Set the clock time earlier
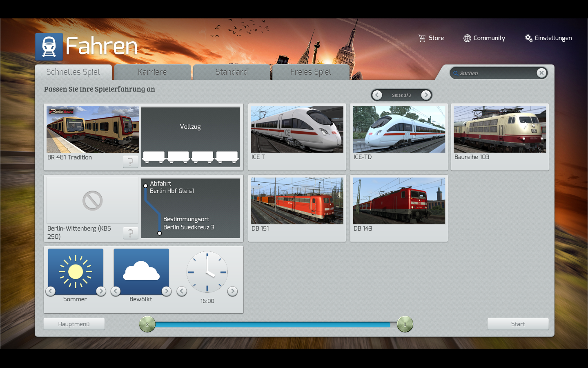The height and width of the screenshot is (368, 588). [x=182, y=291]
